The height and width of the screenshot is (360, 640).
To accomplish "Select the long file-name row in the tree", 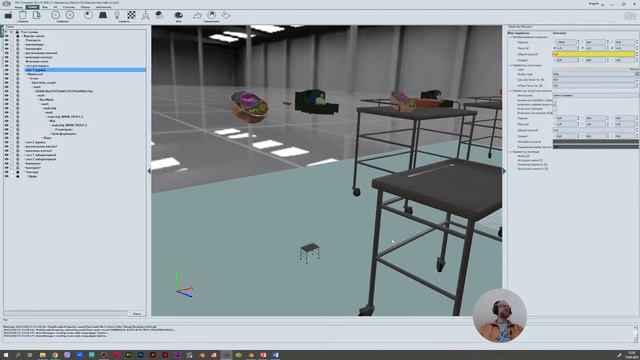I will point(64,91).
